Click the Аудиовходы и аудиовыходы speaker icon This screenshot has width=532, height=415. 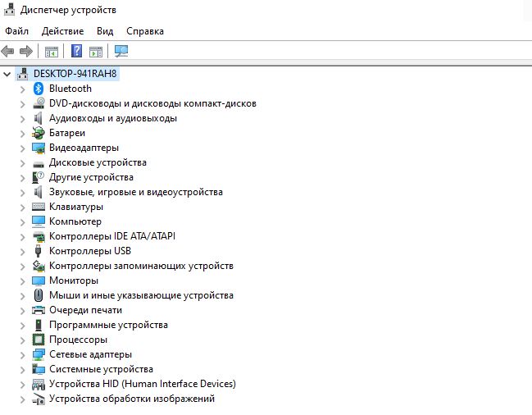click(38, 118)
